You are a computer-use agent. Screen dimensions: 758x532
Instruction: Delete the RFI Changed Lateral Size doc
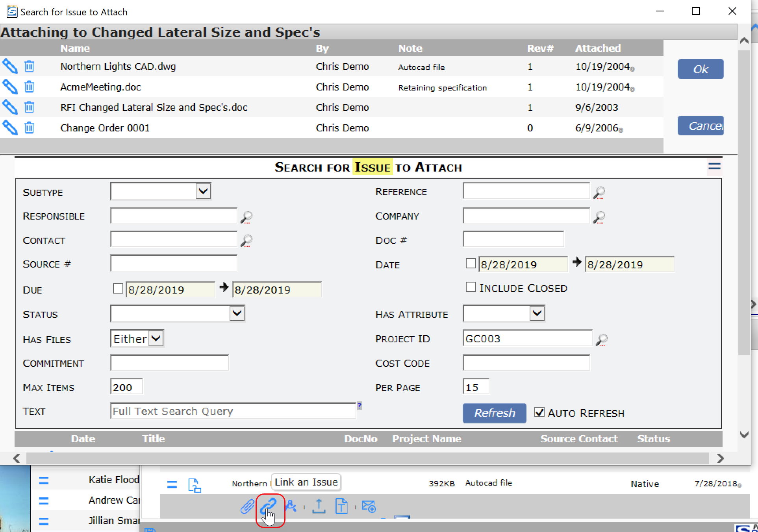click(29, 107)
